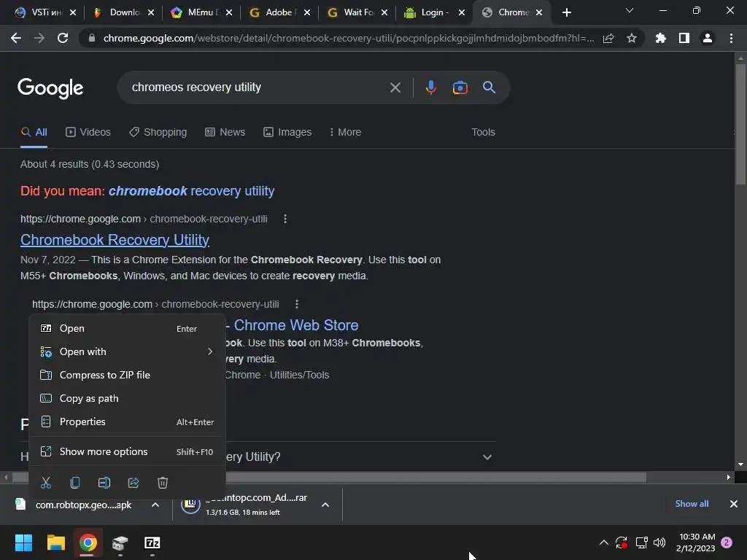Switch to the Shopping search tab
This screenshot has width=747, height=560.
tap(158, 133)
